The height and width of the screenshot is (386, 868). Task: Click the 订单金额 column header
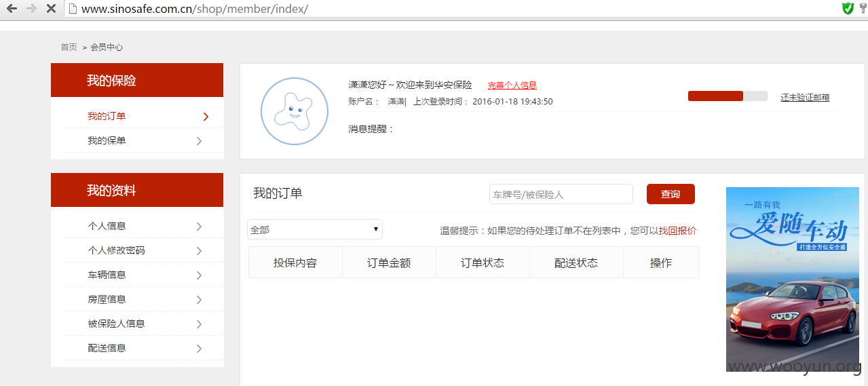pyautogui.click(x=389, y=263)
